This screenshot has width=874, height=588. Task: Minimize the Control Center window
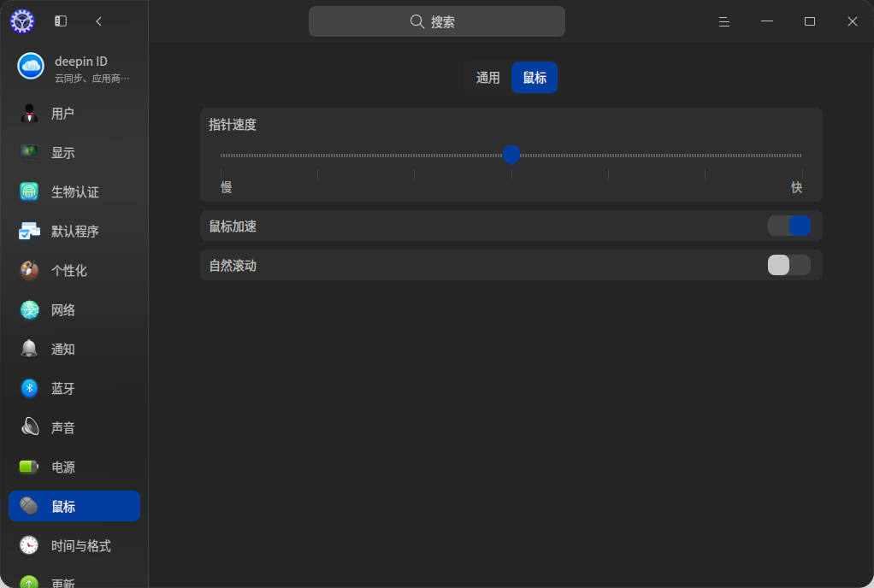(x=767, y=21)
